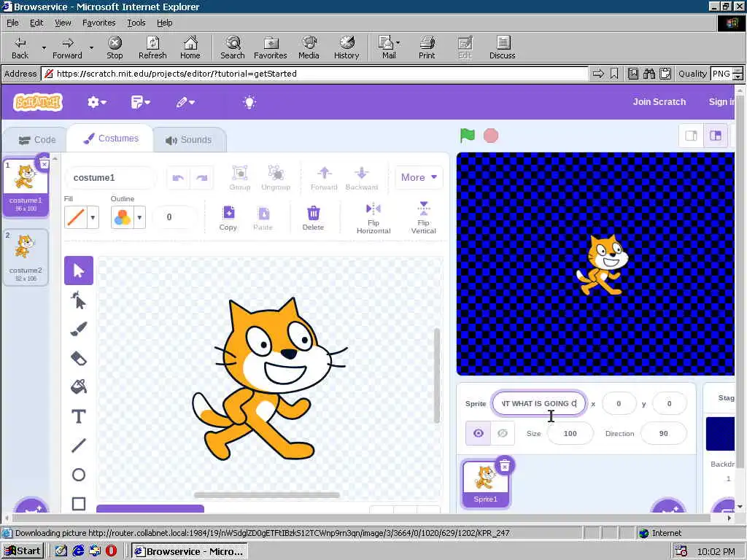Switch to the Sounds tab
The width and height of the screenshot is (747, 560).
point(189,140)
